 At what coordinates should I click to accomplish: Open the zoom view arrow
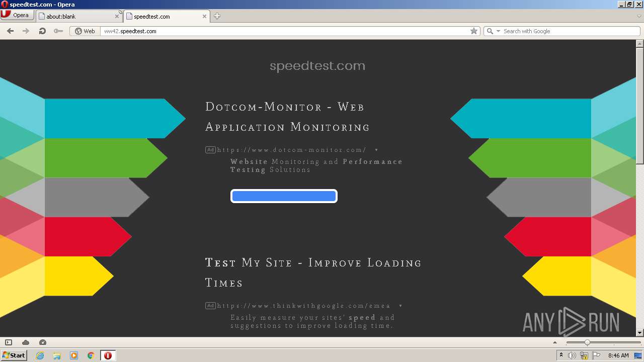pos(555,342)
